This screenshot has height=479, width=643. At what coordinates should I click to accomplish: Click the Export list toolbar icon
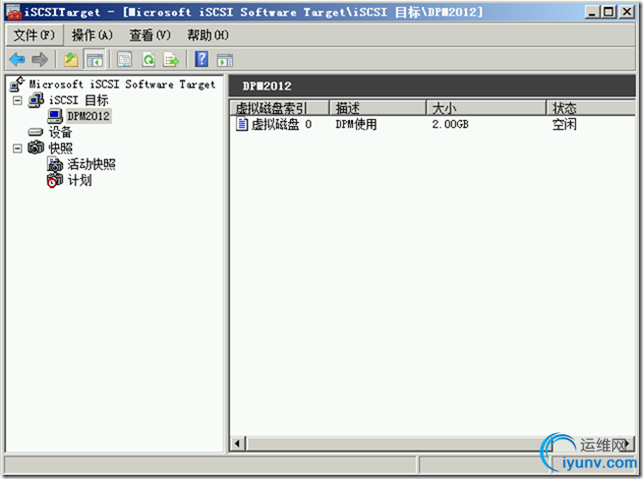point(171,60)
